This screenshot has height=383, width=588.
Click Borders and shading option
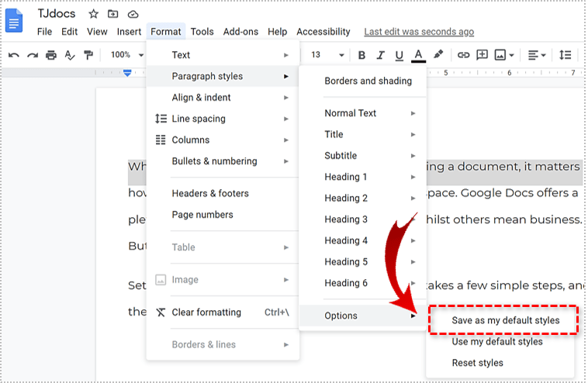coord(368,81)
